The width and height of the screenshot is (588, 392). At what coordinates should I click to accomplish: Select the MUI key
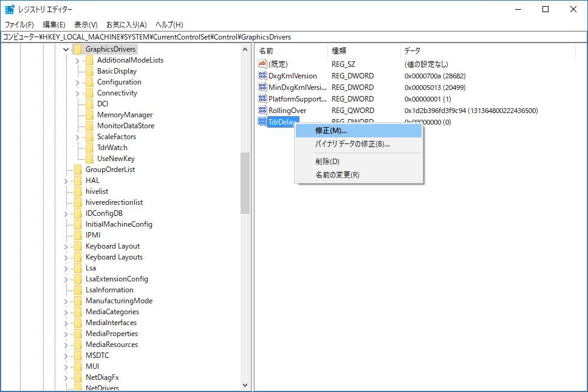click(92, 366)
